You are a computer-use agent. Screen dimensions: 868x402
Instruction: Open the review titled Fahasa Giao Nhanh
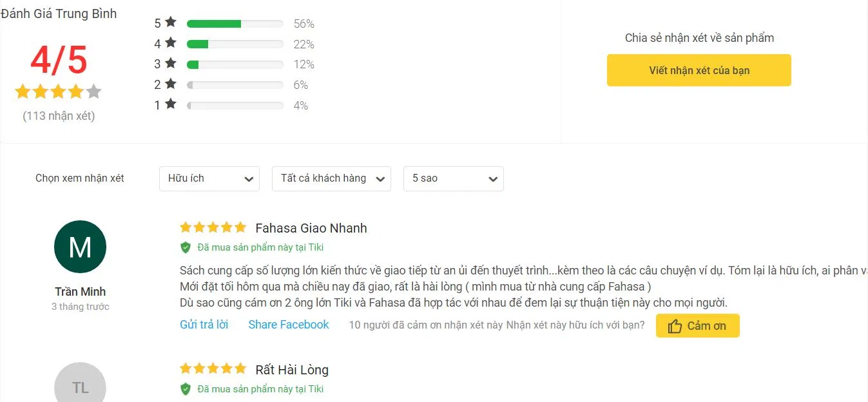(311, 227)
